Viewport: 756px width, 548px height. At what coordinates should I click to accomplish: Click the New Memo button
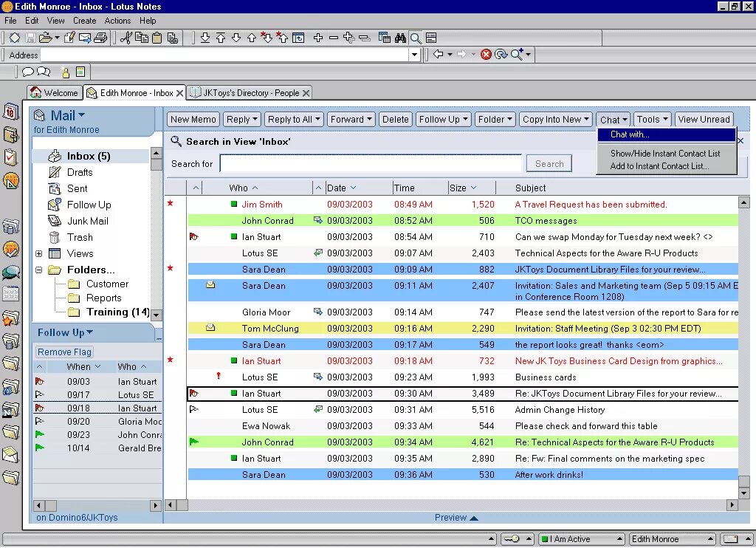(193, 119)
